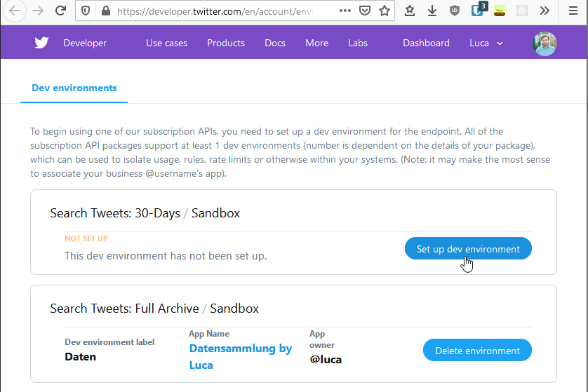The image size is (588, 392).
Task: Click the browser URL address field
Action: tap(214, 11)
